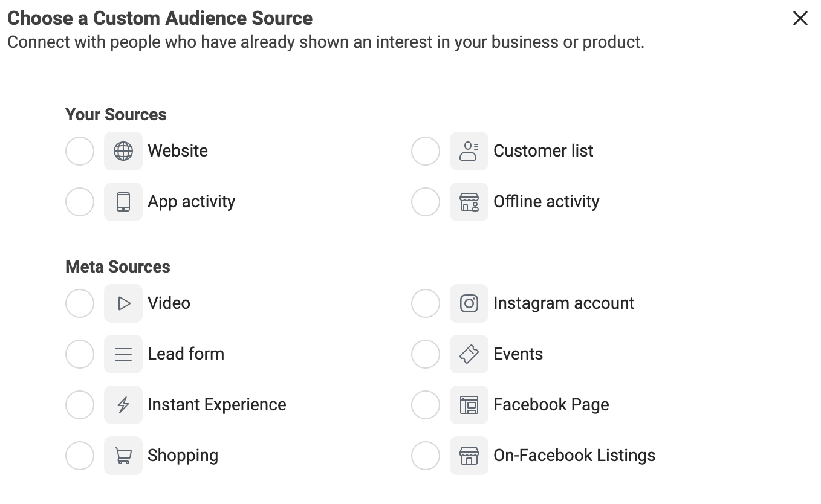Click the Offline activity storefront icon
Screen dimensions: 821x504
[469, 201]
